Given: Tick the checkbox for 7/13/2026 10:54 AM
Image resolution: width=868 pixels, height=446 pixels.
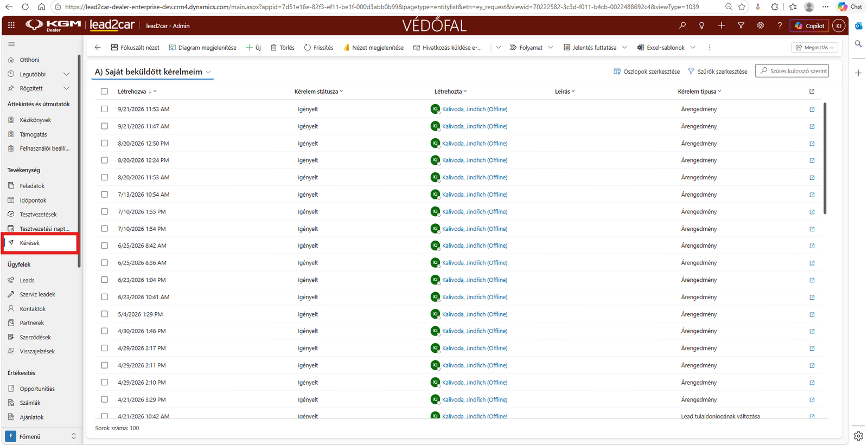Looking at the screenshot, I should pos(104,195).
